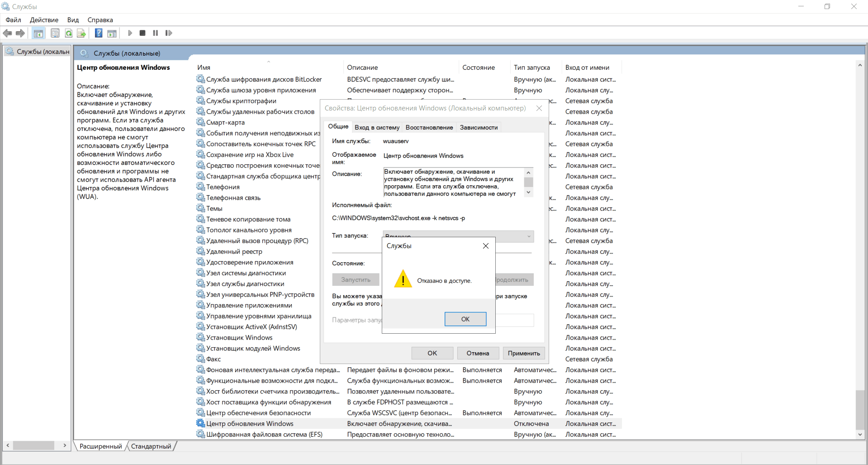Click the services list scroll-up arrow
Screen dimensions: 868x465
click(x=860, y=65)
